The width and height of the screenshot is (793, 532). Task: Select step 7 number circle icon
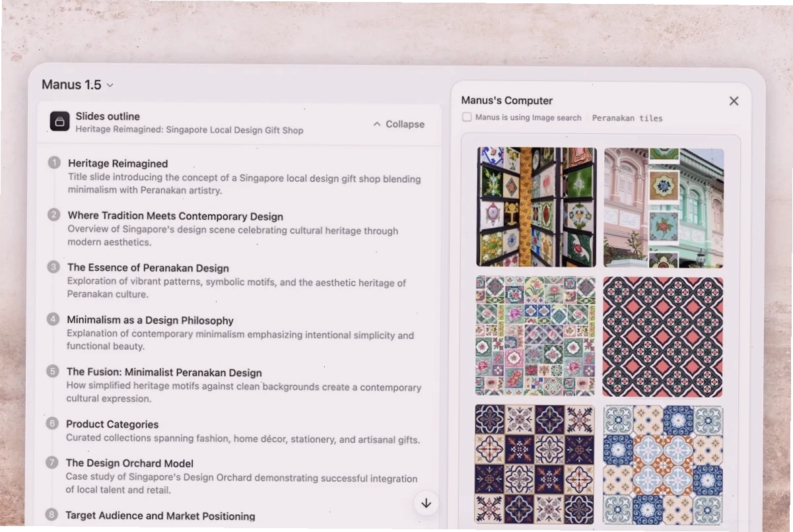click(x=52, y=463)
